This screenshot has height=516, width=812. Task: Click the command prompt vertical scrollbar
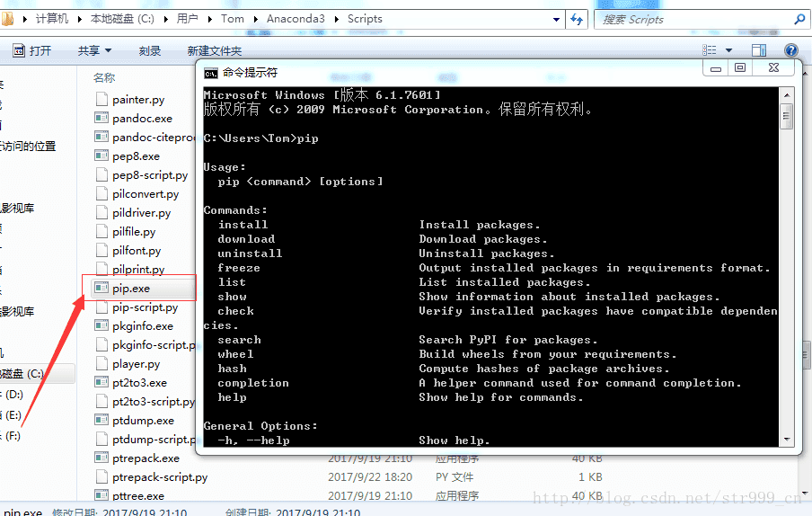(787, 270)
